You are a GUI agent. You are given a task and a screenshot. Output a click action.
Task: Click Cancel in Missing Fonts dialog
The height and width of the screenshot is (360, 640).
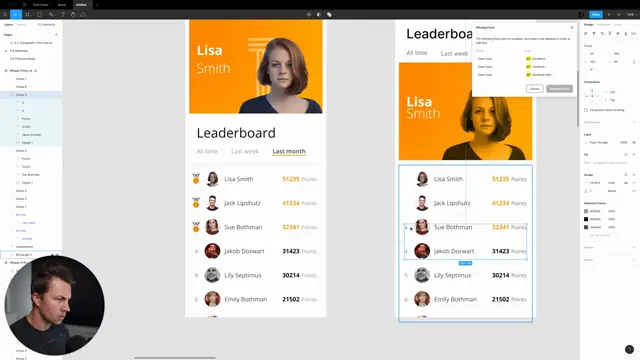(535, 89)
